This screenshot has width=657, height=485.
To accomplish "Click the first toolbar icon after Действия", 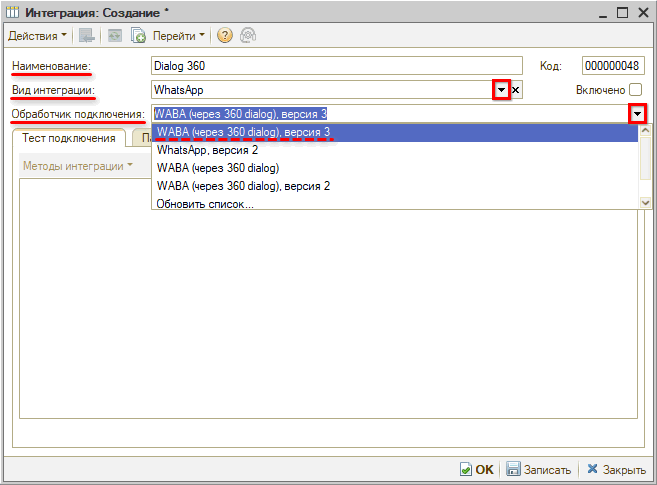I will coord(88,35).
